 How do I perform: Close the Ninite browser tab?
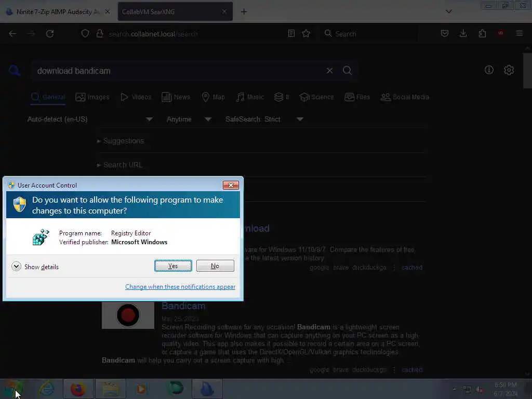click(x=107, y=12)
